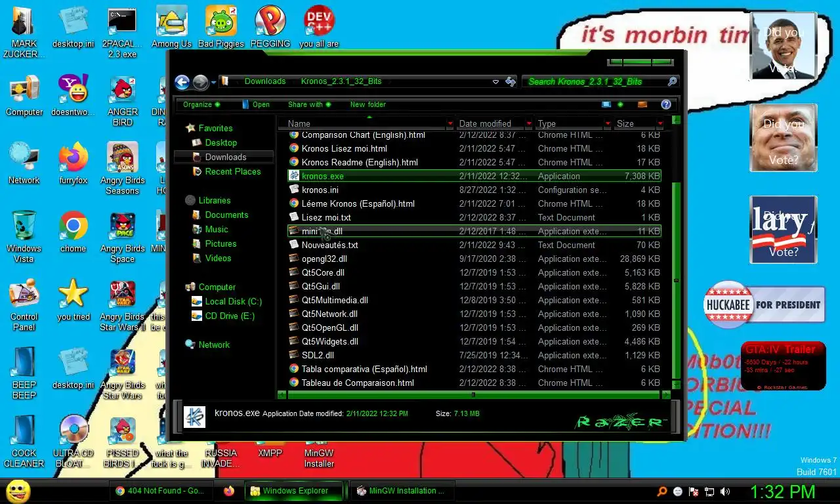Open the Bad Piggies desktop icon
This screenshot has width=840, height=504.
(221, 27)
